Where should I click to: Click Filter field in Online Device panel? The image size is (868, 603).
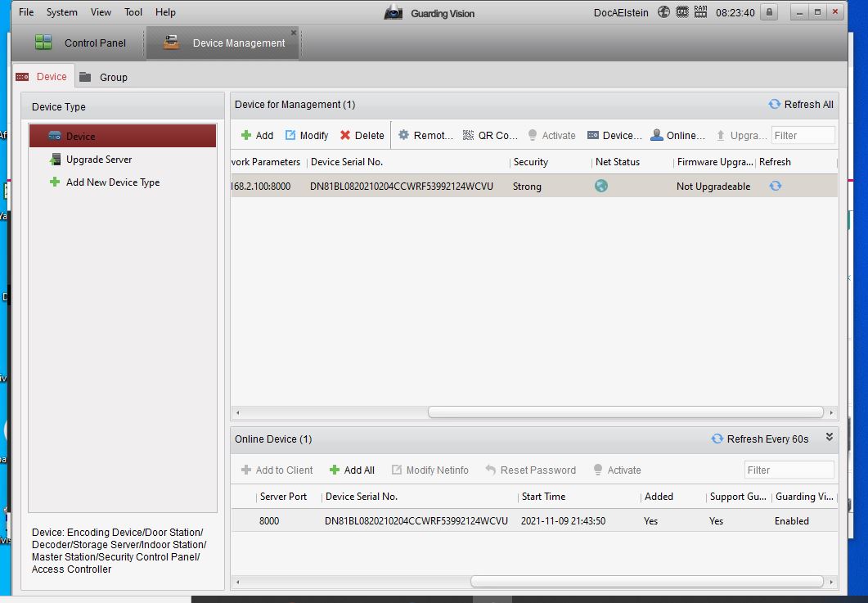click(x=789, y=470)
